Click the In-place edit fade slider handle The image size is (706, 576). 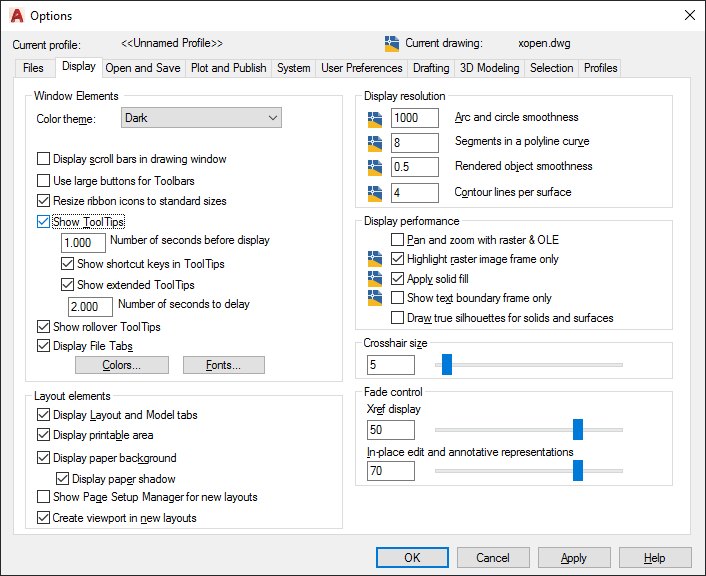[578, 471]
